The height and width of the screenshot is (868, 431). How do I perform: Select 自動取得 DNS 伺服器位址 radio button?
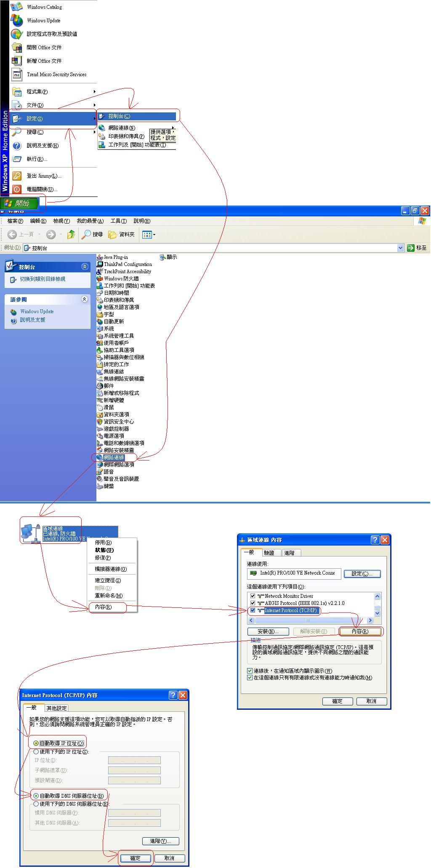[x=36, y=796]
